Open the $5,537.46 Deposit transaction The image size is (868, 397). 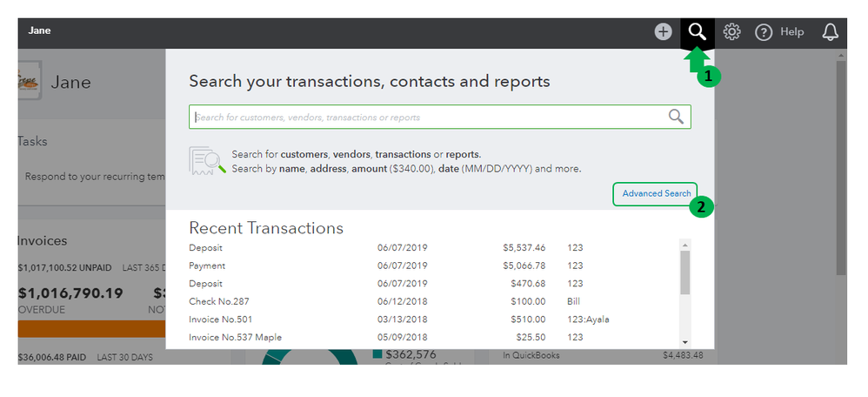pos(206,248)
